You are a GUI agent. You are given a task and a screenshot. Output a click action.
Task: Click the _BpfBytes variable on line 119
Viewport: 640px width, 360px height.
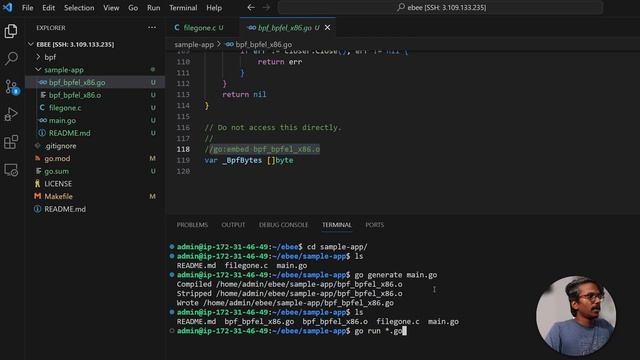242,160
